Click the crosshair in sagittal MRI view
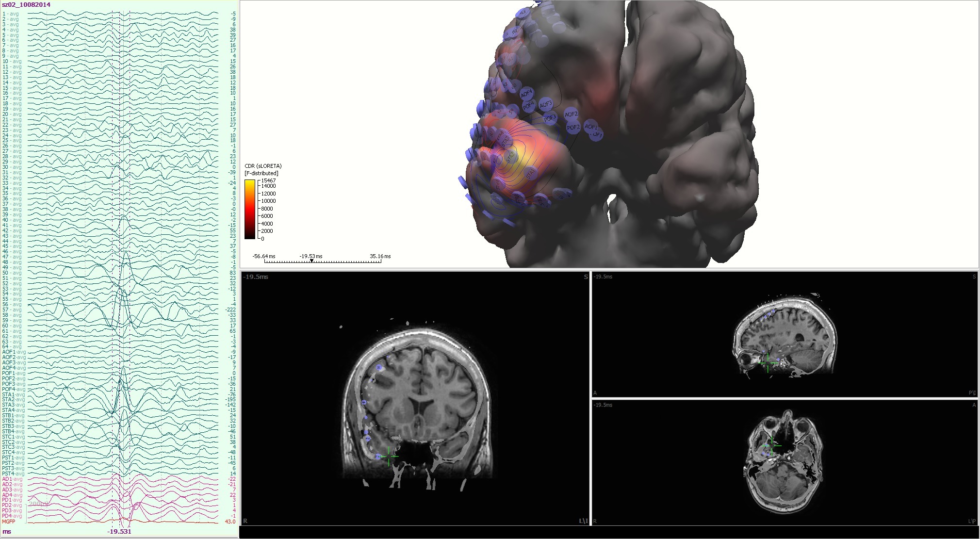The height and width of the screenshot is (539, 980). (x=768, y=362)
